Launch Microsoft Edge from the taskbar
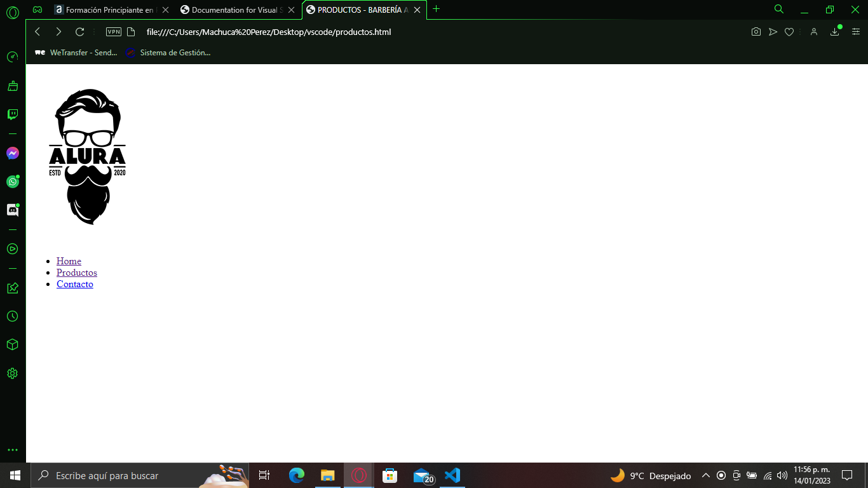 [297, 475]
